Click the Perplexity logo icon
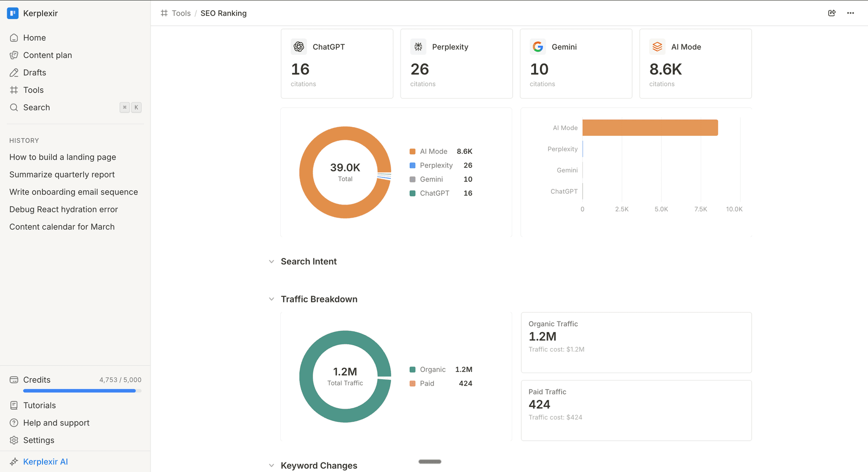The width and height of the screenshot is (868, 472). coord(418,46)
